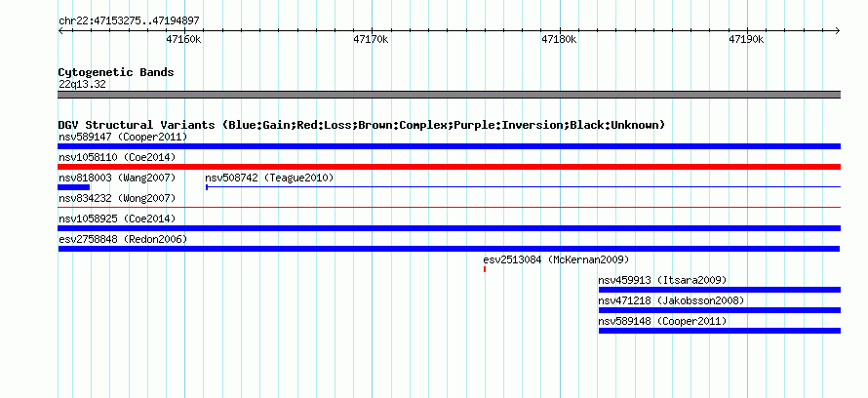Click the right arrowhead of the ruler
The width and height of the screenshot is (868, 398).
click(x=838, y=31)
